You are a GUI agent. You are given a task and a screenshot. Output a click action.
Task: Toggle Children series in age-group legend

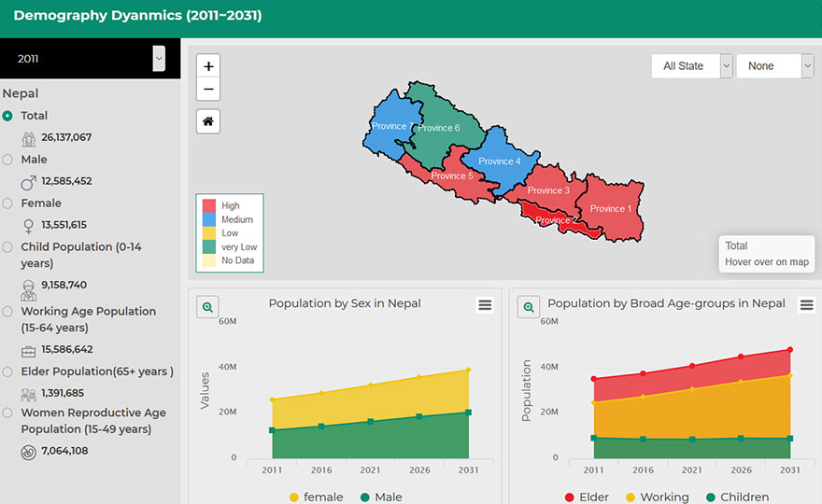(737, 497)
